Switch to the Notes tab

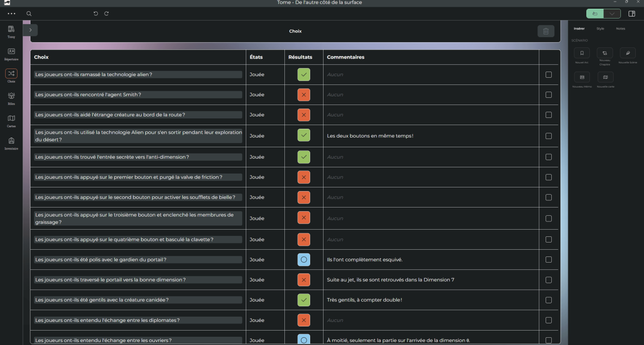coord(620,29)
